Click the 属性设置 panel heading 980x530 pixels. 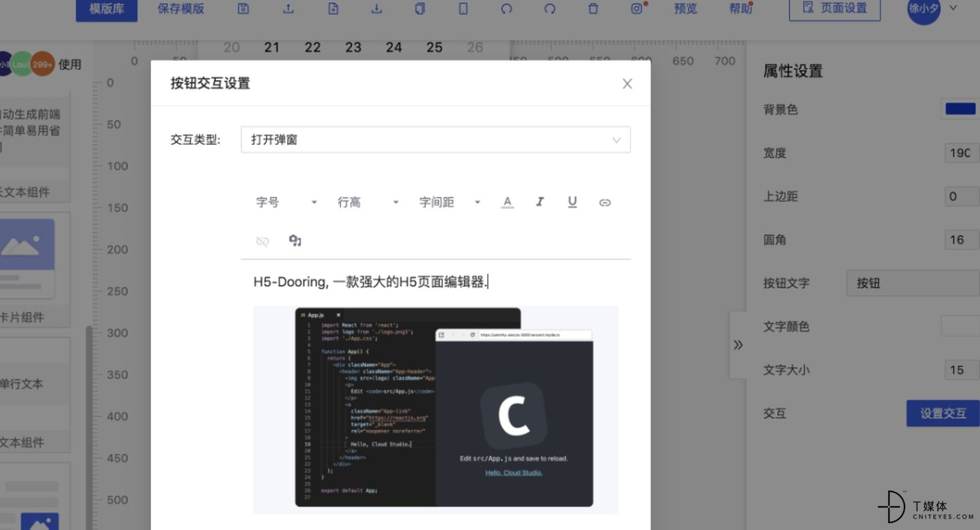pyautogui.click(x=793, y=71)
